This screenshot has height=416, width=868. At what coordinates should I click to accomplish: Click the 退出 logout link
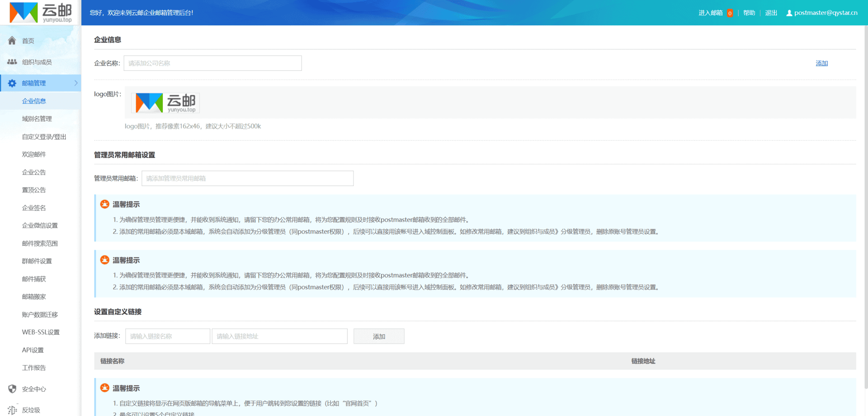771,13
